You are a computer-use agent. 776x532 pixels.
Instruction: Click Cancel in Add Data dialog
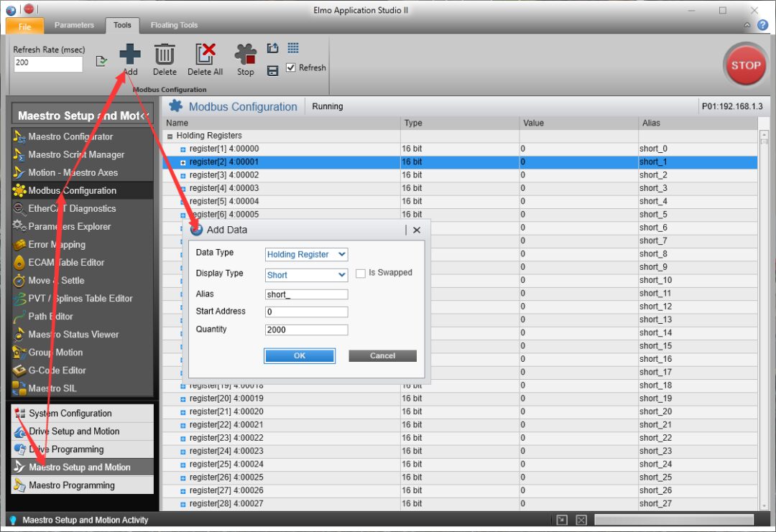[x=382, y=355]
